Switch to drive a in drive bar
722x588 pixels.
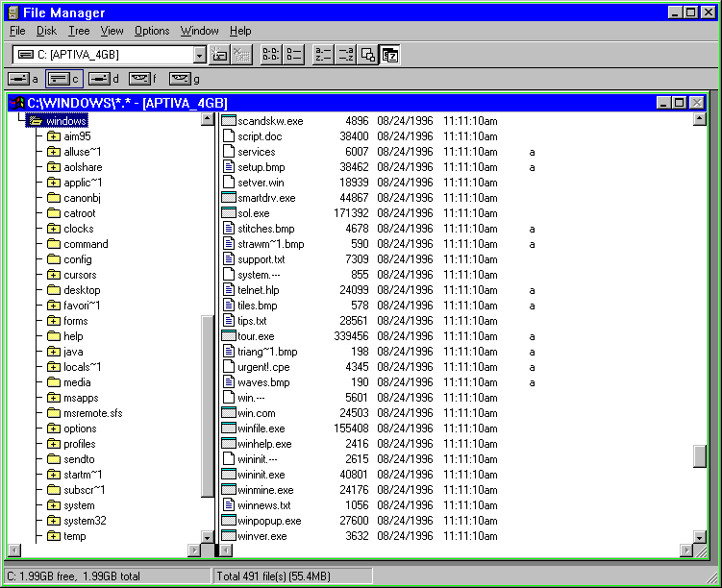point(18,79)
